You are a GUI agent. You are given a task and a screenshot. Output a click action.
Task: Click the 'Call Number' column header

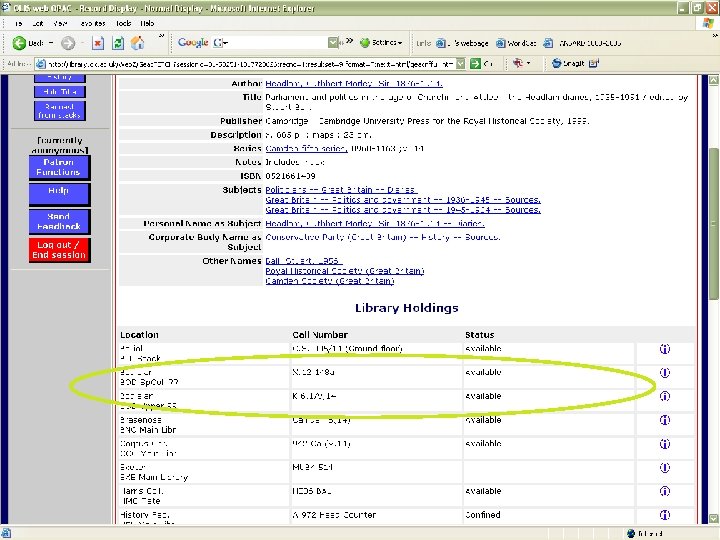click(320, 335)
